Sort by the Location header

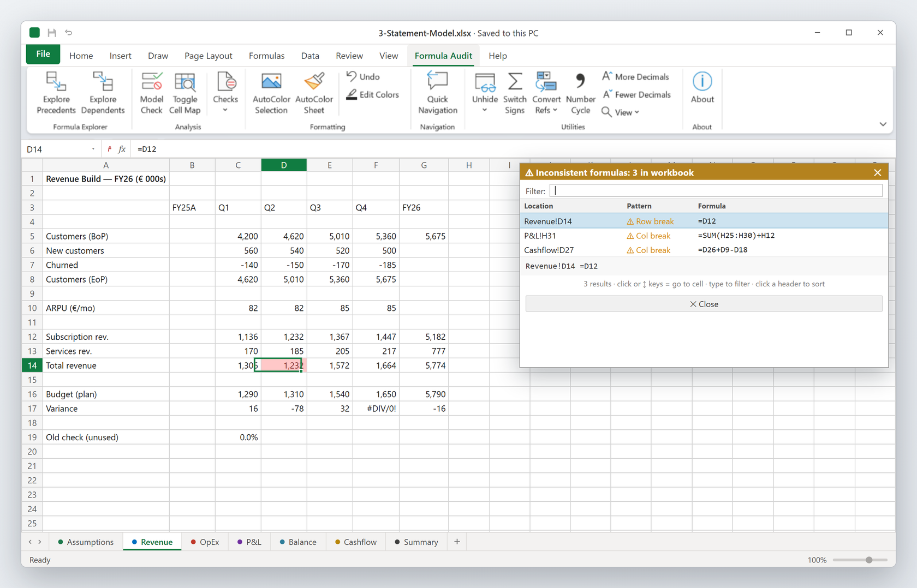click(x=538, y=206)
